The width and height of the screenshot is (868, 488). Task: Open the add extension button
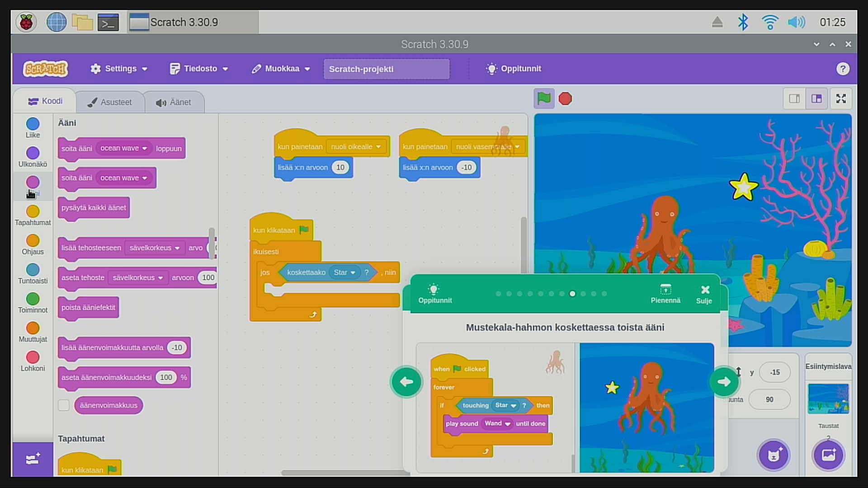(x=33, y=459)
